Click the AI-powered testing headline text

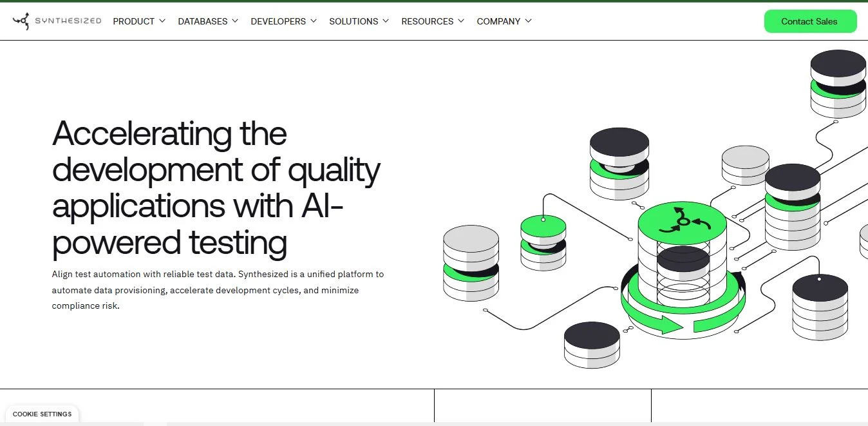pos(216,188)
